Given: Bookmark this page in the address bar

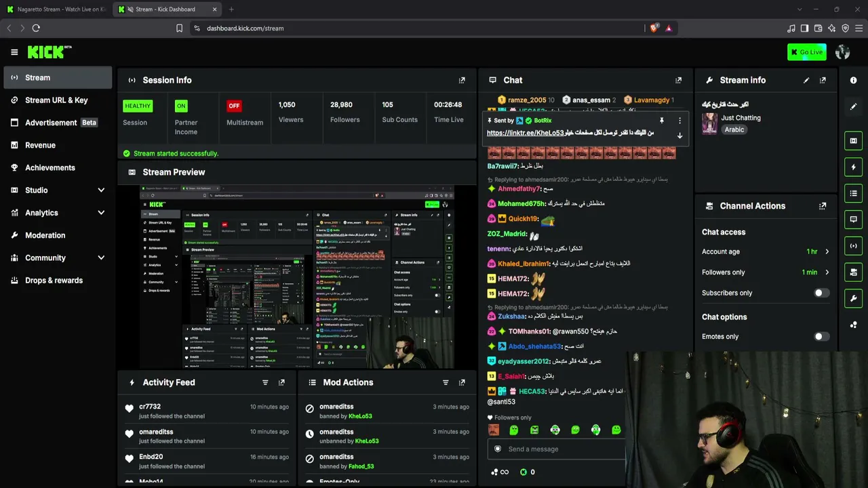Looking at the screenshot, I should (x=179, y=28).
